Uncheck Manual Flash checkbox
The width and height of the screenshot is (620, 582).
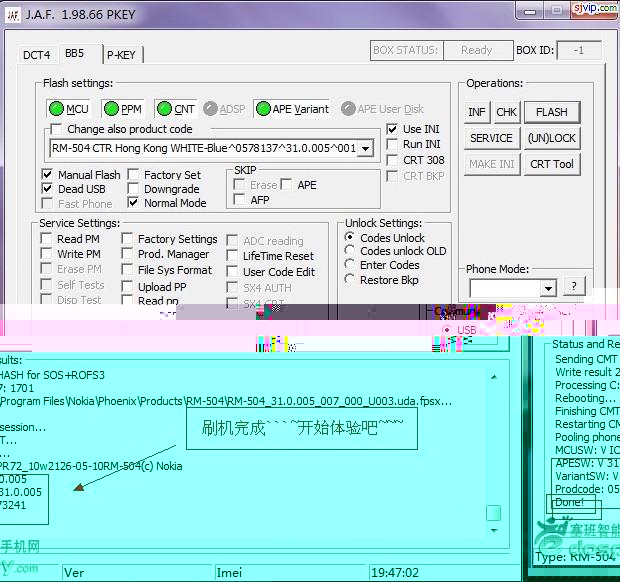click(x=47, y=174)
